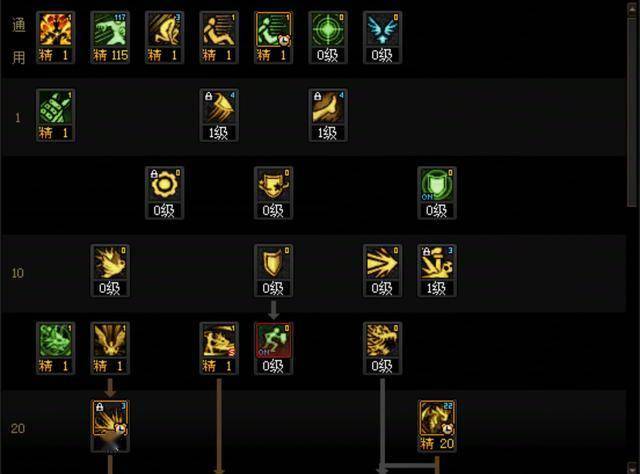Select the golden shield skill in row 10
This screenshot has width=640, height=474.
(273, 270)
